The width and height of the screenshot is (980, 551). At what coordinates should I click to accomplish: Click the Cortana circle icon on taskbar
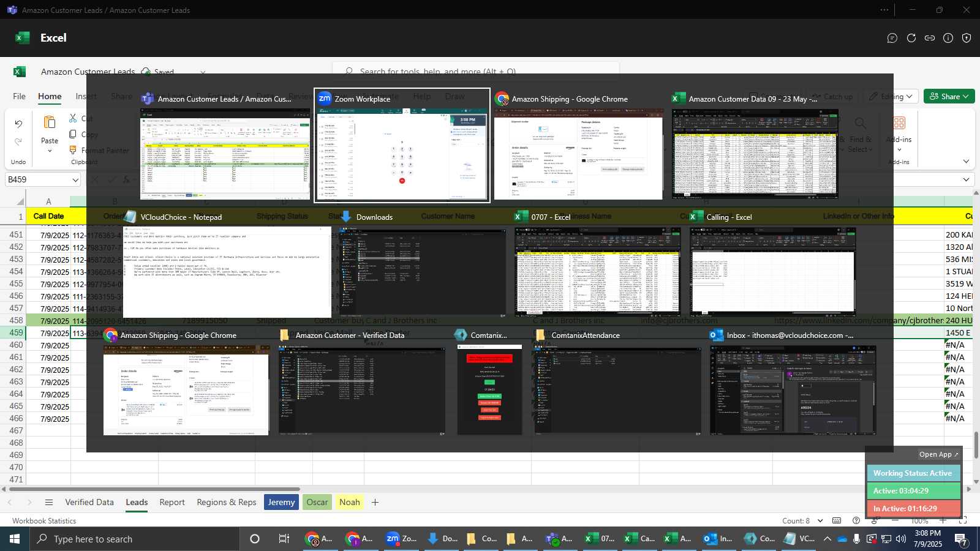(255, 539)
